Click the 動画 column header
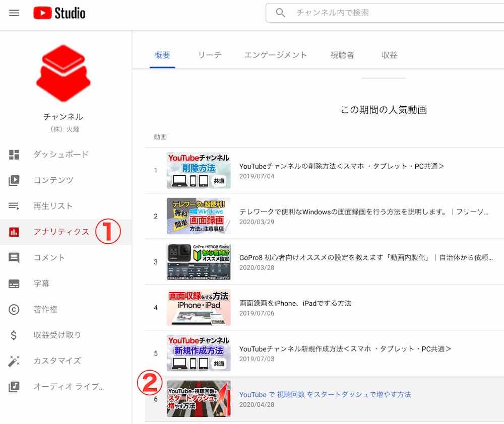 (160, 137)
